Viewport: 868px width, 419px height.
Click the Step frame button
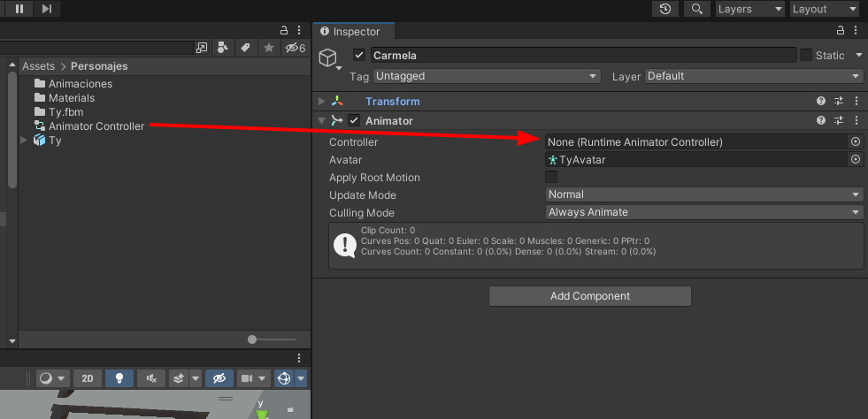[x=47, y=9]
